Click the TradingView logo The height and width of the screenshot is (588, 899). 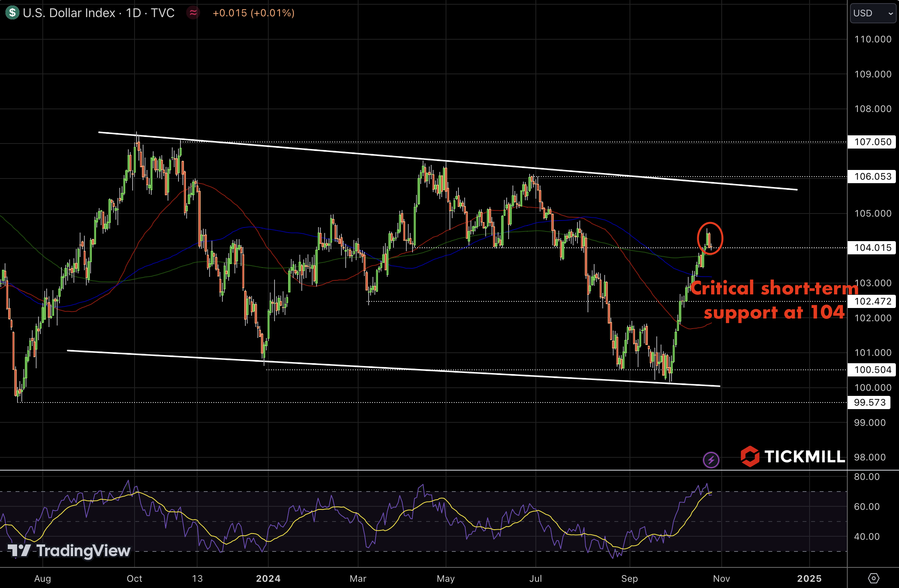[69, 551]
